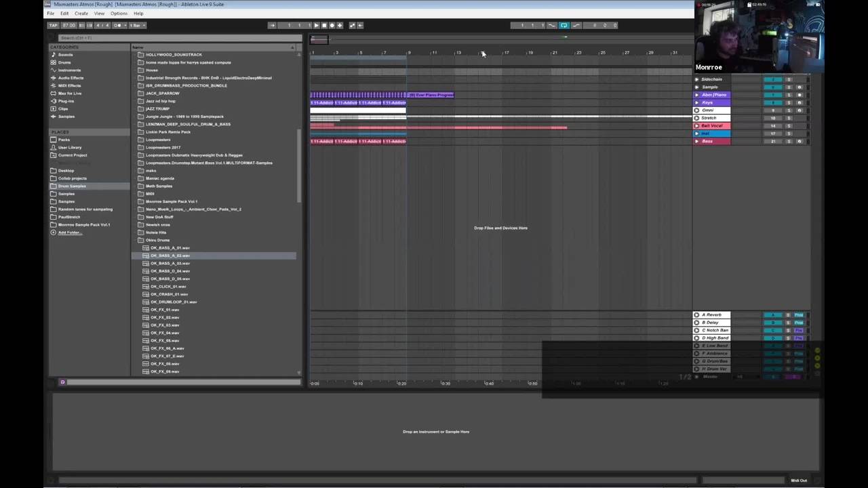This screenshot has width=868, height=488.
Task: Click the Stop button in the transport bar
Action: 323,25
